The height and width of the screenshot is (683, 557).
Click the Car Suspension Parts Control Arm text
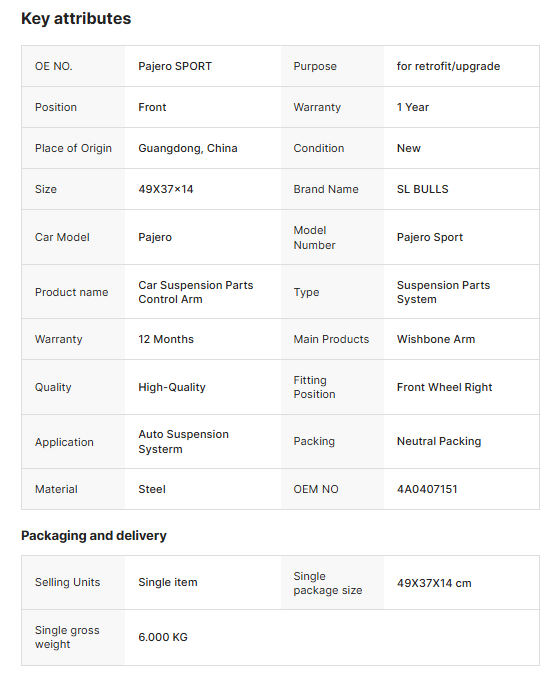click(196, 292)
